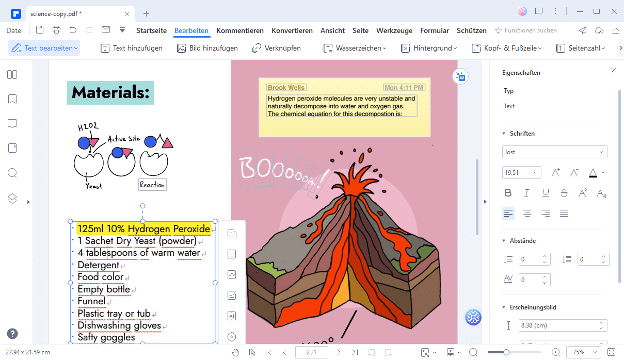Apply superscript formatting
The height and width of the screenshot is (360, 624).
tap(583, 193)
